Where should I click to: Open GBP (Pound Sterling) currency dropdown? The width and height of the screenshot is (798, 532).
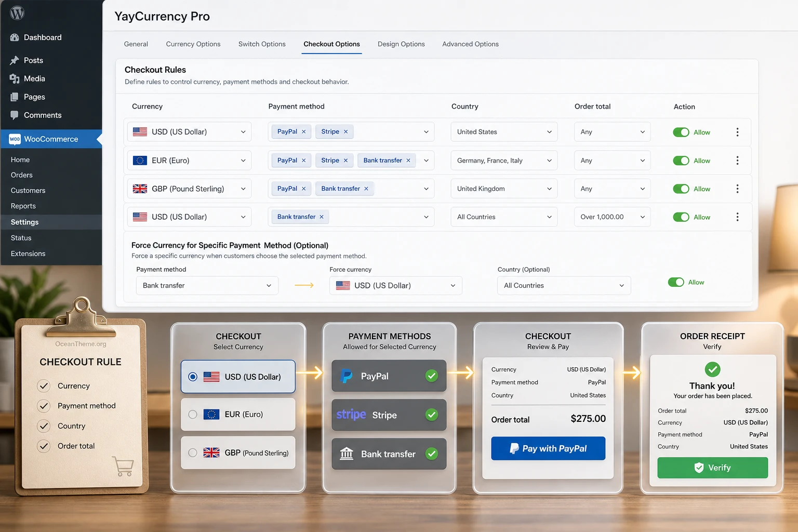tap(189, 189)
